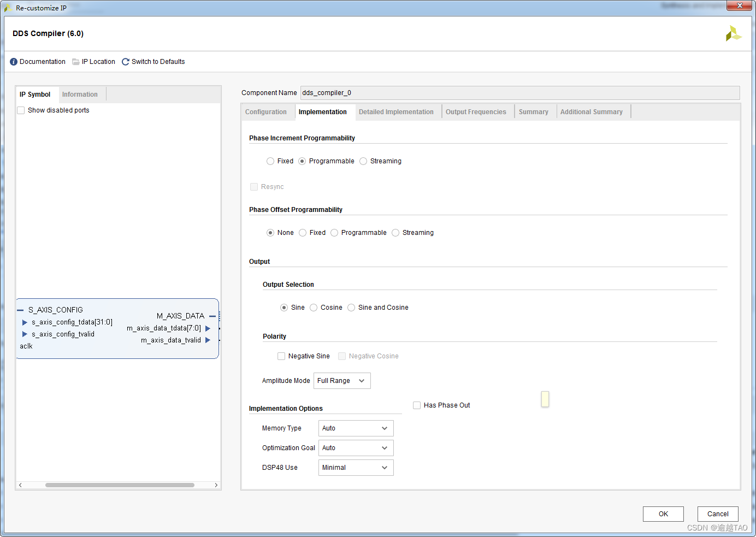Viewport: 756px width, 537px height.
Task: Close the Re-customize IP window
Action: click(740, 5)
